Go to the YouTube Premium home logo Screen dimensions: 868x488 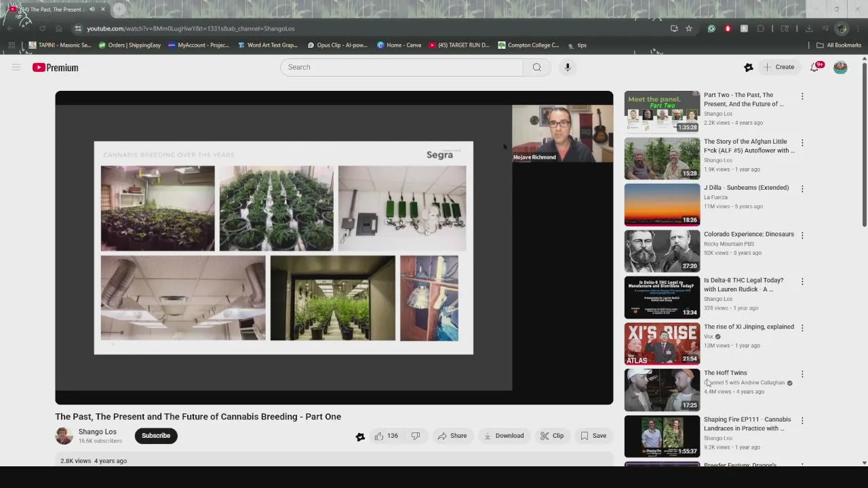(x=56, y=68)
